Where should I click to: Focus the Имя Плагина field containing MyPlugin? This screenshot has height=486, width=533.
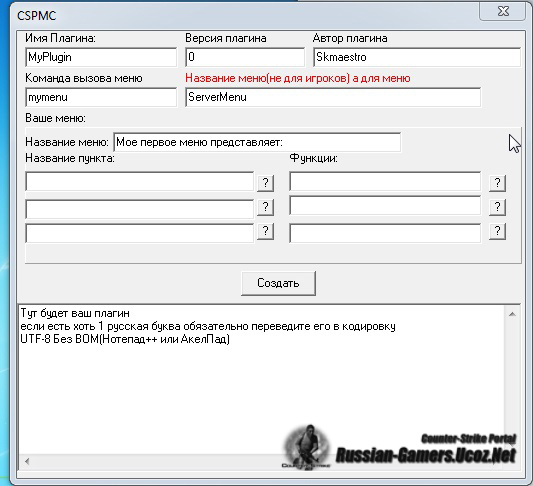tap(101, 57)
